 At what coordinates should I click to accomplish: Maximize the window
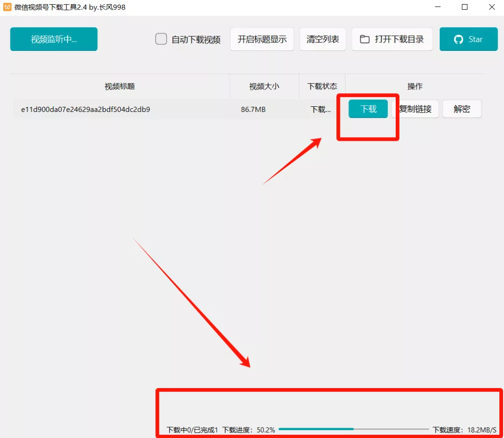click(464, 7)
